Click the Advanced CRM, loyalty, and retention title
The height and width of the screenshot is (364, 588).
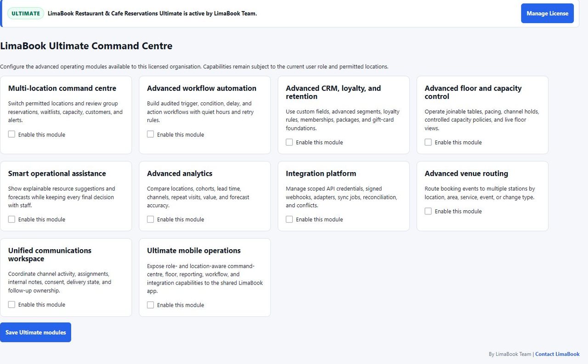pos(334,92)
